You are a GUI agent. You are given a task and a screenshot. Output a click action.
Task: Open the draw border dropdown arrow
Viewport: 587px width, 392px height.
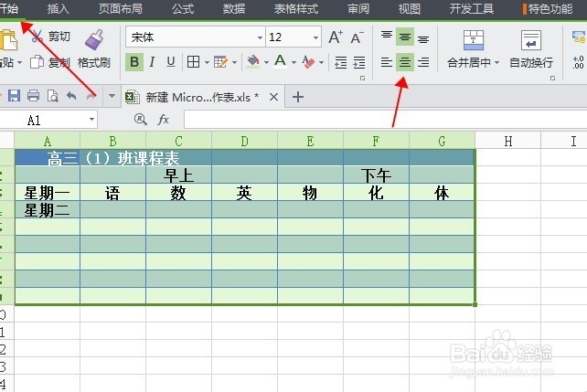pyautogui.click(x=234, y=62)
